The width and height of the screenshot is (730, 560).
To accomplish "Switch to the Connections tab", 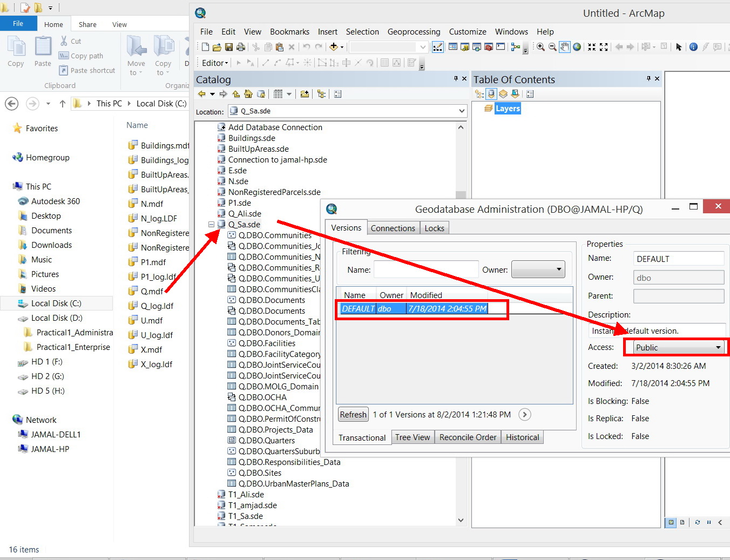I will coord(393,228).
